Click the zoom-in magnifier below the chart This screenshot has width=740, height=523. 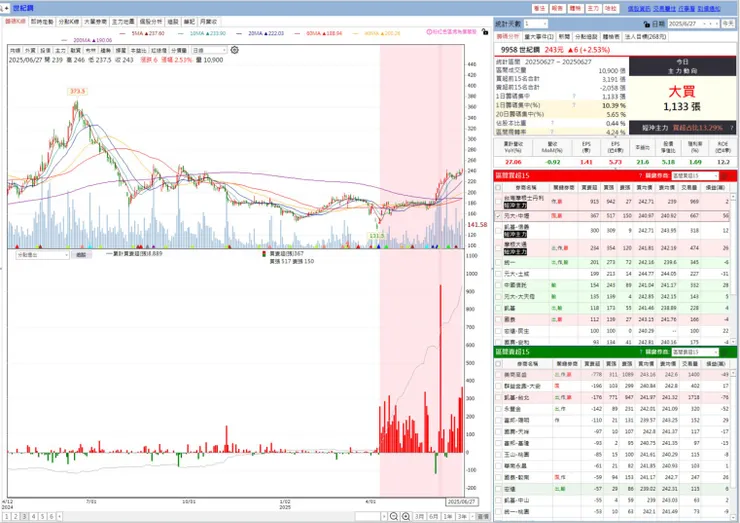pos(405,516)
